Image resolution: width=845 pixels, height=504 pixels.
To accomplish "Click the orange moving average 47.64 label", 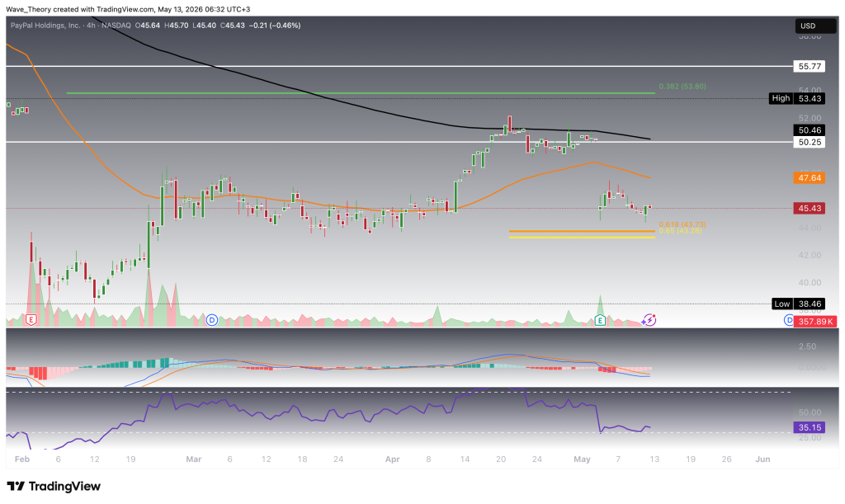I will pos(810,177).
